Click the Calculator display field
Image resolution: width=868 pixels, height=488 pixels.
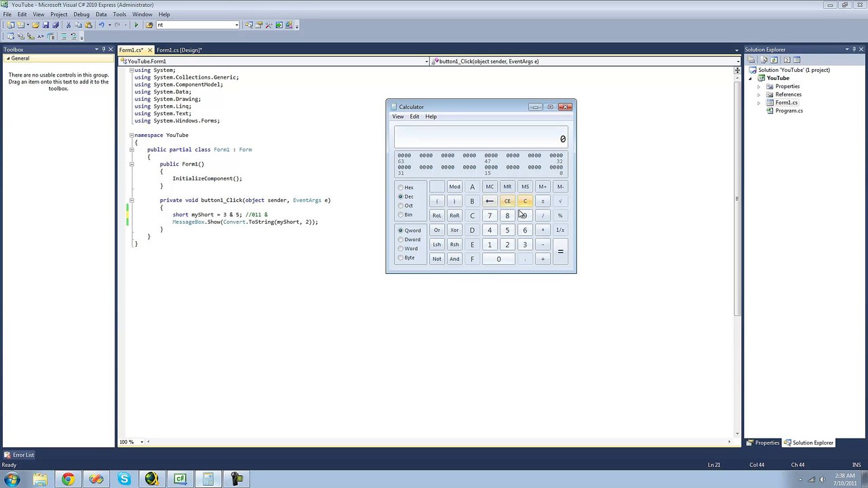pos(481,137)
